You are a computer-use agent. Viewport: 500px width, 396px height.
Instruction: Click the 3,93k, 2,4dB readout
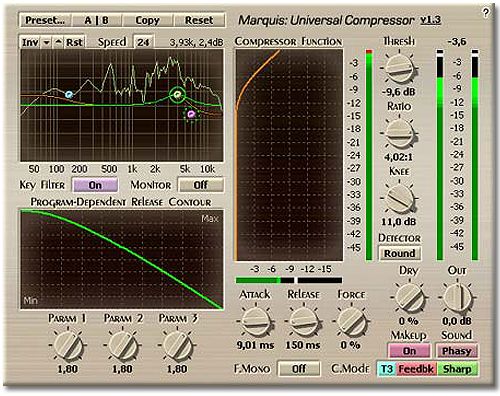click(196, 43)
